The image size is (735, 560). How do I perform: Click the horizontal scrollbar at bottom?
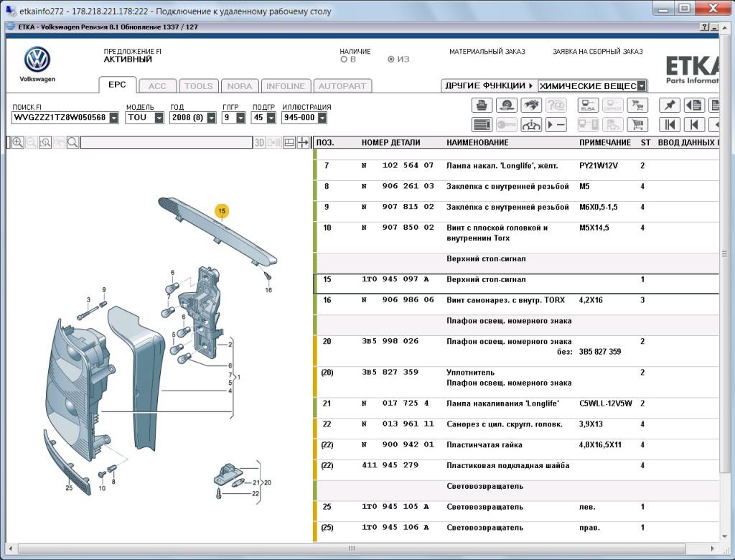(x=352, y=549)
